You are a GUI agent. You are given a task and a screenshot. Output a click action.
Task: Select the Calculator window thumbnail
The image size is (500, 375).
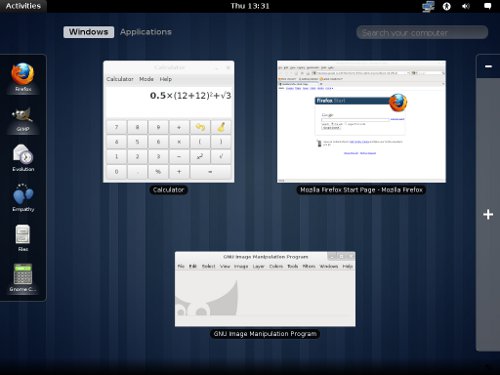(169, 121)
